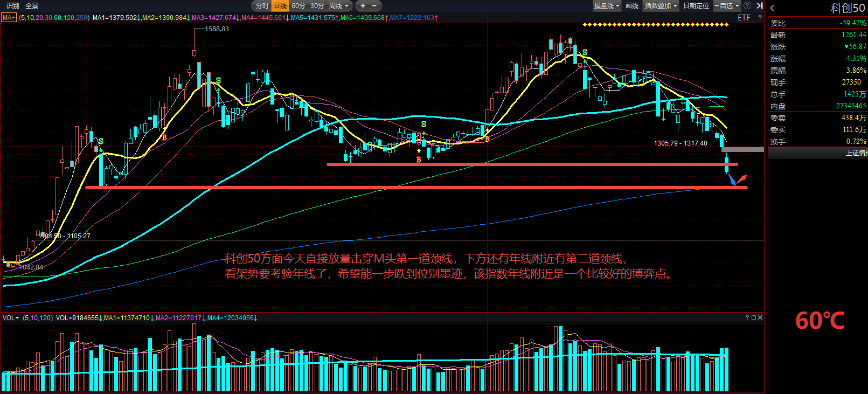
Task: Expand the 操盘线 dropdown
Action: (607, 6)
